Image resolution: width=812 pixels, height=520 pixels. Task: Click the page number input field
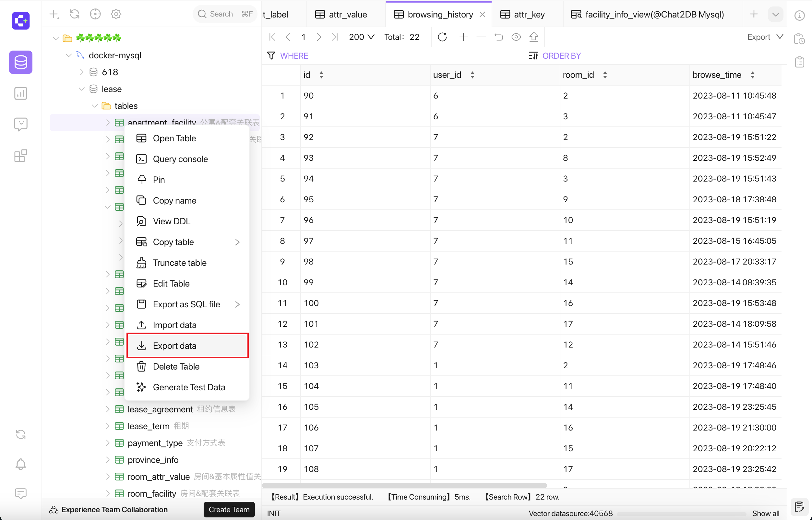click(304, 37)
